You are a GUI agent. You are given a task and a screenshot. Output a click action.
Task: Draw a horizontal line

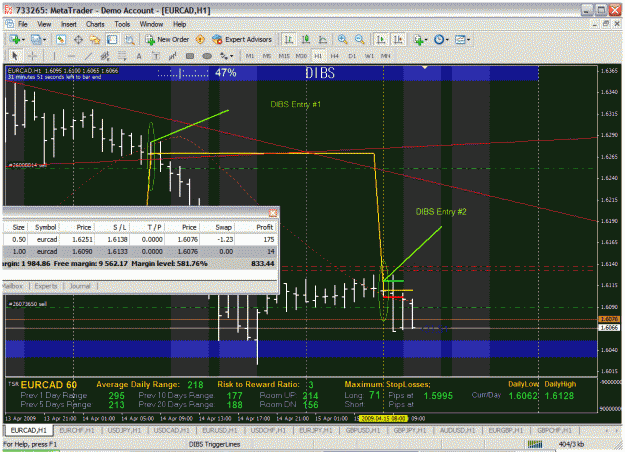click(71, 56)
